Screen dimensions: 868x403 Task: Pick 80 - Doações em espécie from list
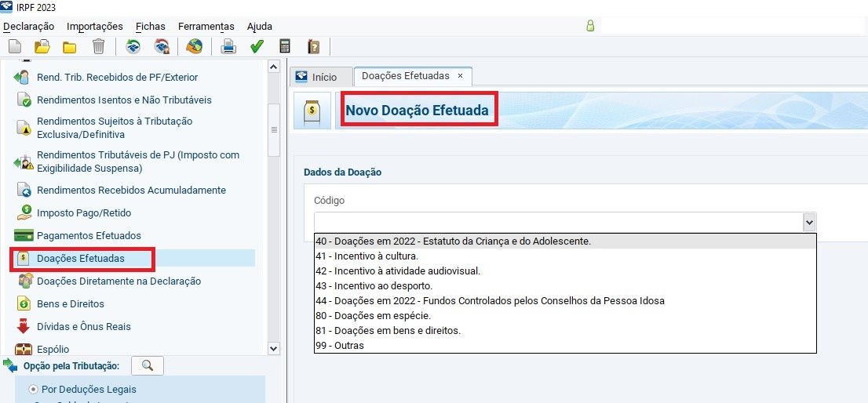tap(373, 315)
